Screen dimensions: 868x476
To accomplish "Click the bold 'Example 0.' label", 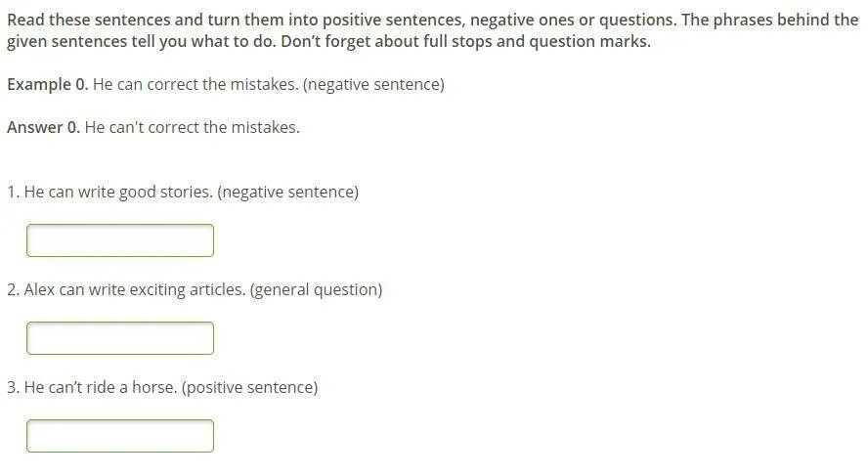I will (x=48, y=85).
